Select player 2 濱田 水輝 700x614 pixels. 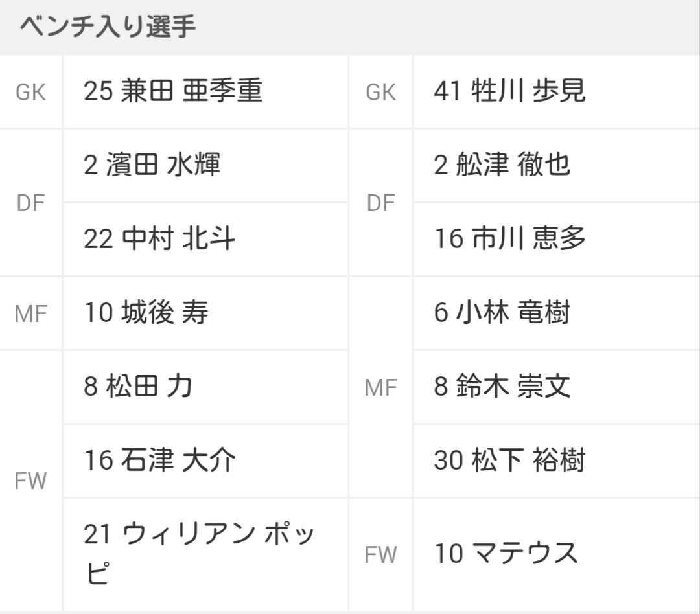205,166
